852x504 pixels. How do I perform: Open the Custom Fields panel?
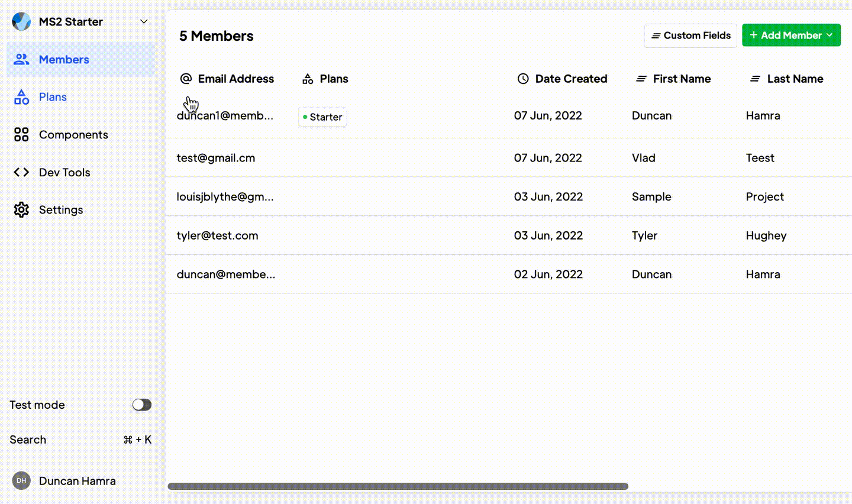pos(690,35)
